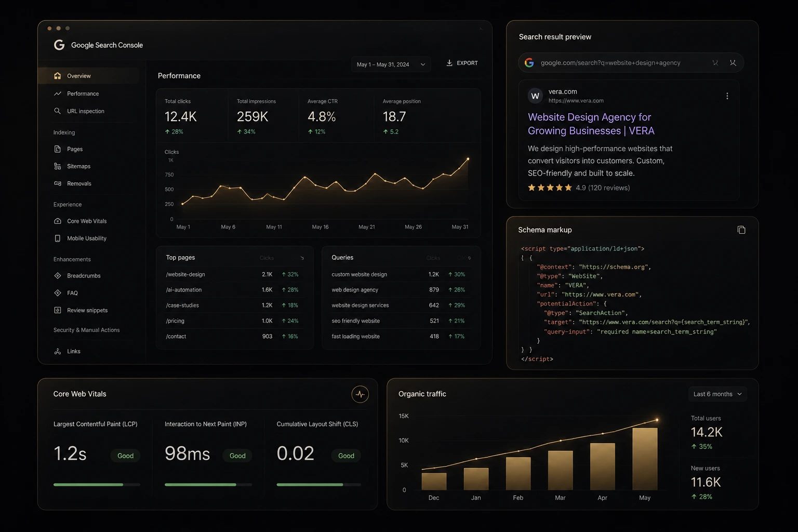
Task: Open Website Design Agency result title link
Action: [x=591, y=124]
